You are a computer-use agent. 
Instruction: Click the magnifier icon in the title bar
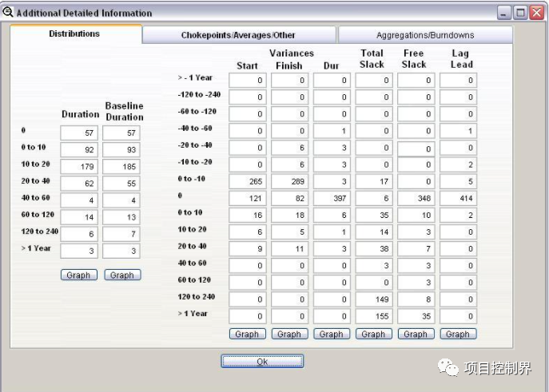click(8, 12)
